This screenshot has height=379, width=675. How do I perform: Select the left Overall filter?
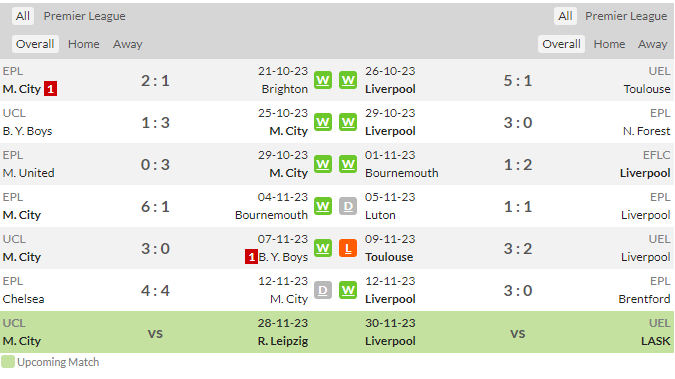[x=35, y=44]
